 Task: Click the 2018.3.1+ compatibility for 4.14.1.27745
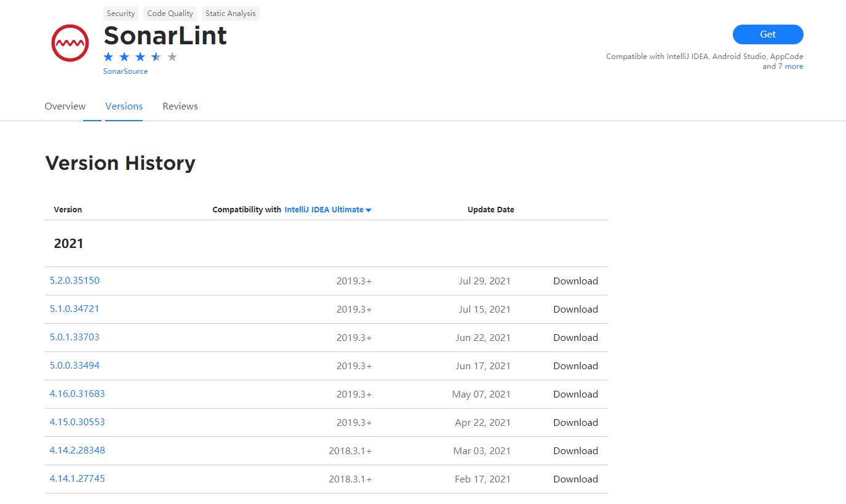(x=351, y=479)
